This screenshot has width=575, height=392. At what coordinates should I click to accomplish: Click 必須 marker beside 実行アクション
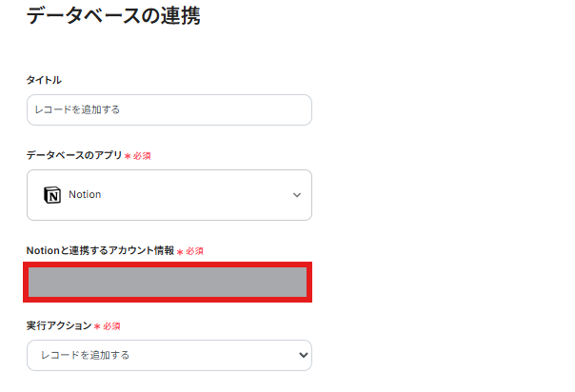click(x=111, y=326)
